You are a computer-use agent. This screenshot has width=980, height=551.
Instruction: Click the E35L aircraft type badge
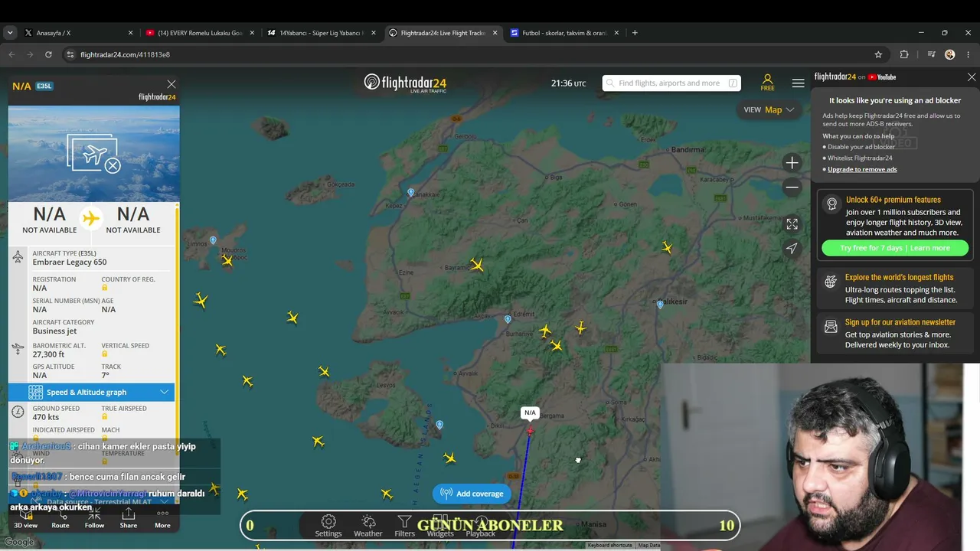pyautogui.click(x=44, y=86)
